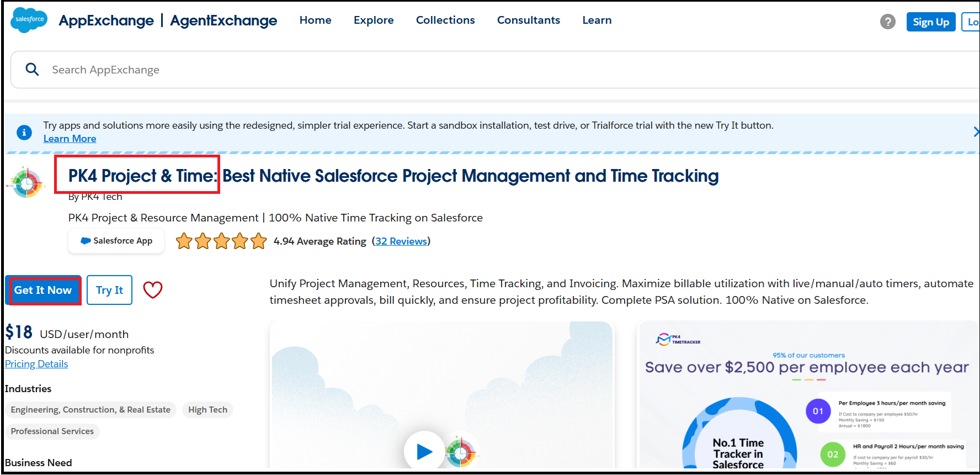The width and height of the screenshot is (980, 475).
Task: Click the '4.94 Average Rating' text
Action: click(320, 241)
